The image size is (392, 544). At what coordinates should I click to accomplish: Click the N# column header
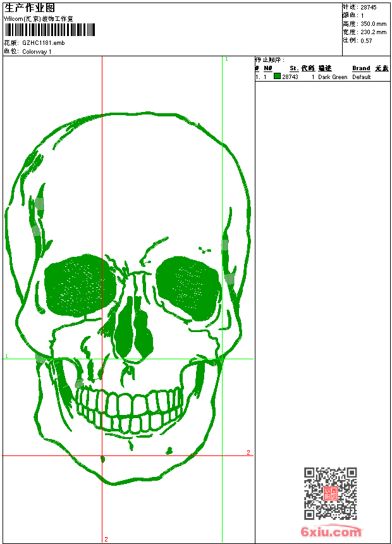click(268, 68)
